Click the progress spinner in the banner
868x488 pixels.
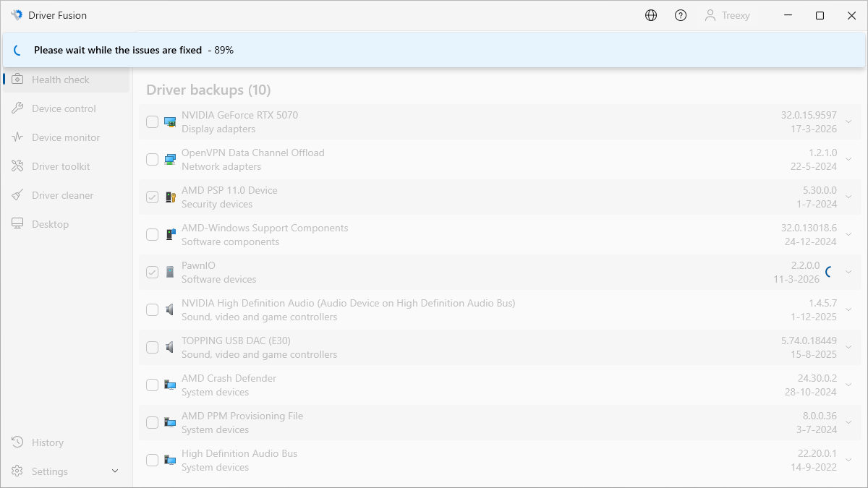pyautogui.click(x=18, y=51)
